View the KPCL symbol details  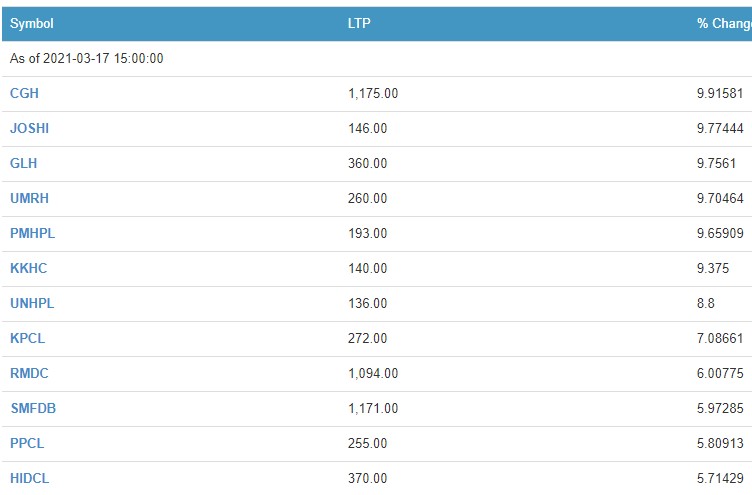coord(27,338)
